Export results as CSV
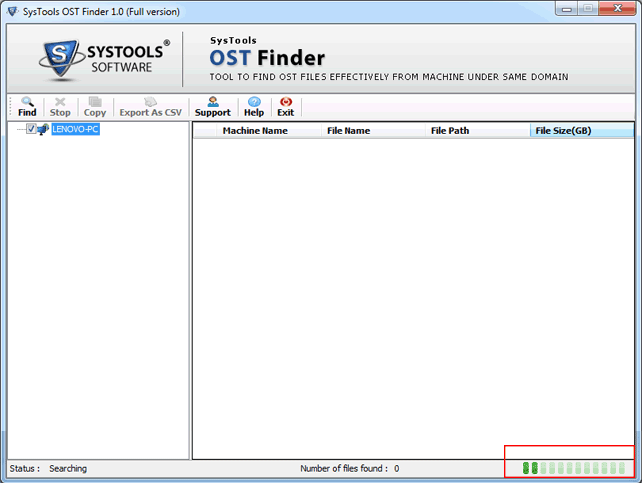This screenshot has width=642, height=483. [150, 107]
